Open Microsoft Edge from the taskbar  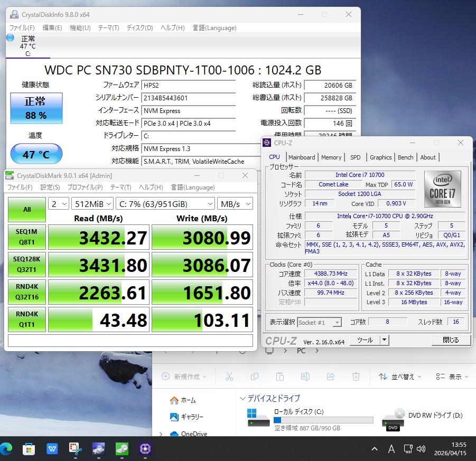7,449
